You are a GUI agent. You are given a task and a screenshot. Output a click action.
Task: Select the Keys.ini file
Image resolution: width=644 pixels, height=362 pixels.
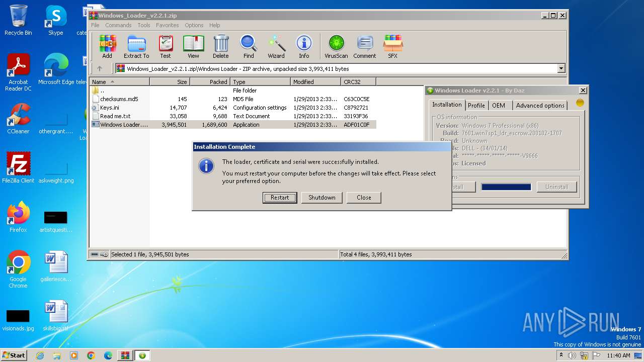[233, 108]
